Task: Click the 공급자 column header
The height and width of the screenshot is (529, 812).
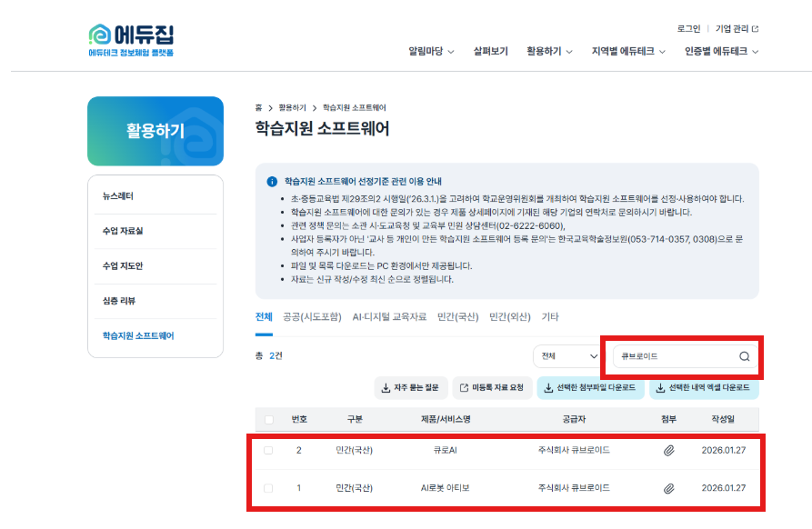Action: [x=574, y=419]
